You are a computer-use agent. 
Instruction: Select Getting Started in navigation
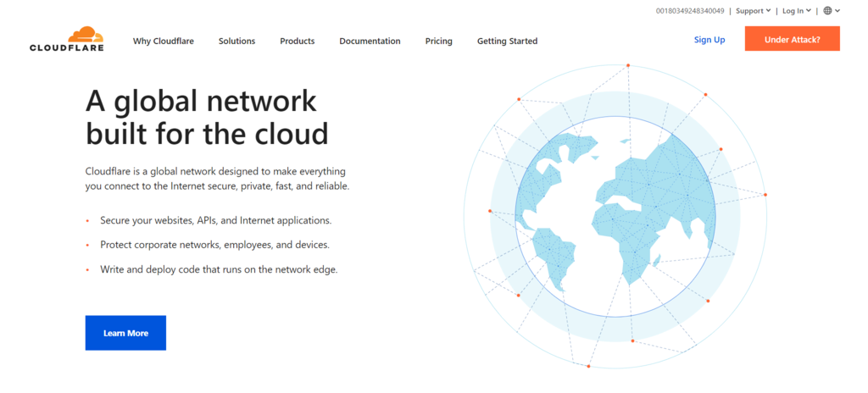tap(507, 41)
